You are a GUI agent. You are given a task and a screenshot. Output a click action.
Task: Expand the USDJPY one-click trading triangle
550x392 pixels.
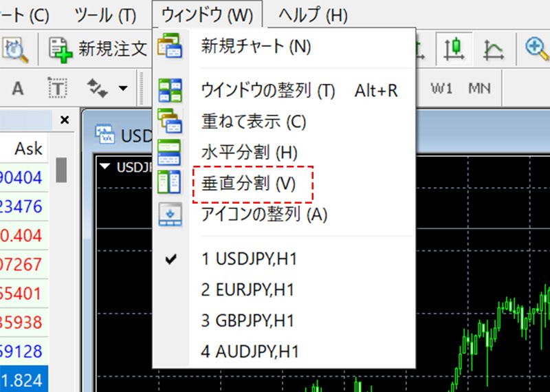tap(105, 166)
